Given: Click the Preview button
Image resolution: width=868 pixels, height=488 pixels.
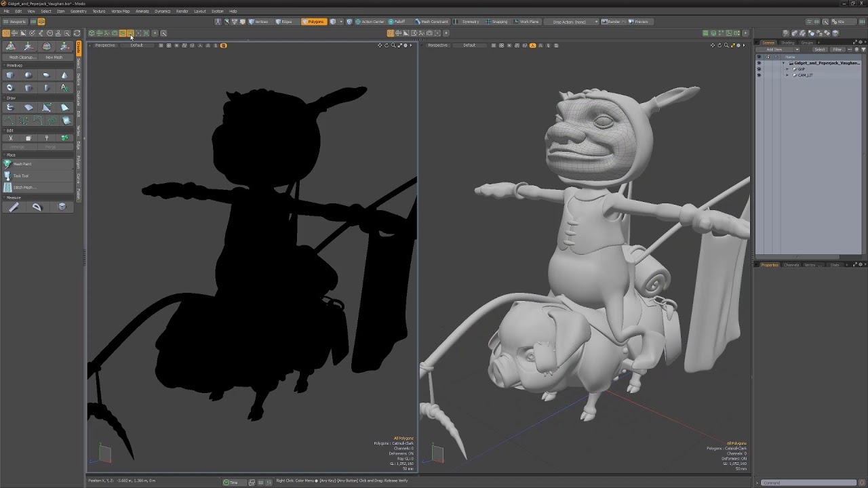Looking at the screenshot, I should [639, 22].
